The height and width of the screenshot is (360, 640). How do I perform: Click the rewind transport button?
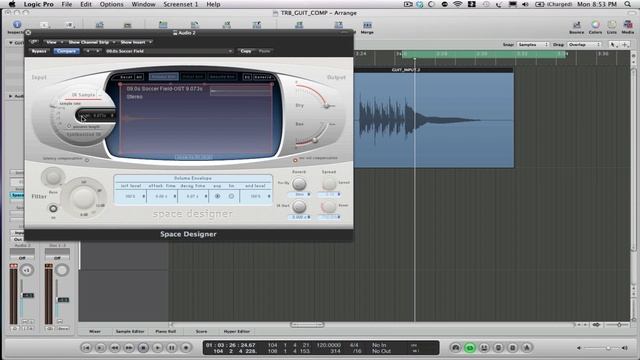(x=115, y=348)
